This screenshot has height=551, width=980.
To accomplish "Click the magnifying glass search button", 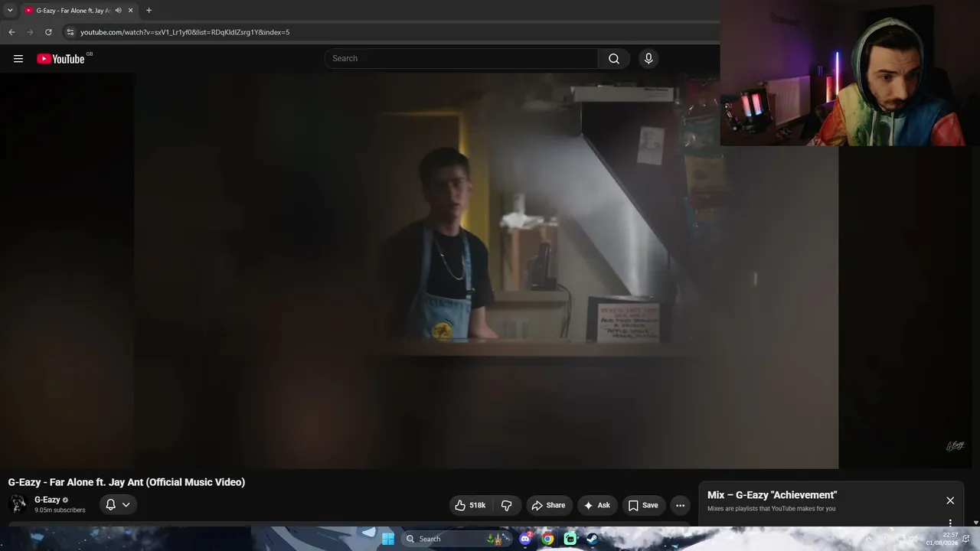I will [x=614, y=59].
